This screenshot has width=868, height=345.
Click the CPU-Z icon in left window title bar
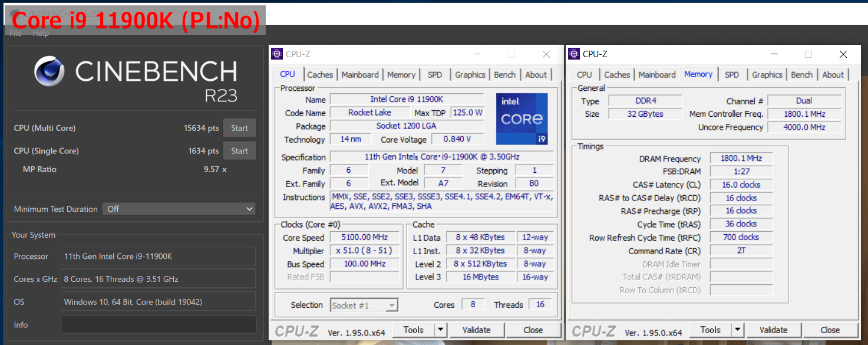coord(277,54)
